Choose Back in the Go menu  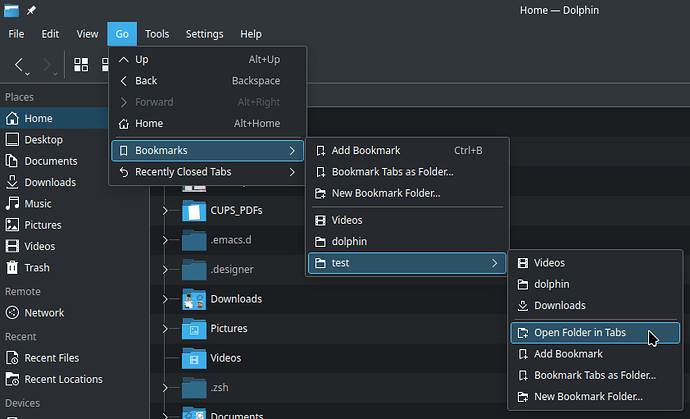pyautogui.click(x=207, y=81)
